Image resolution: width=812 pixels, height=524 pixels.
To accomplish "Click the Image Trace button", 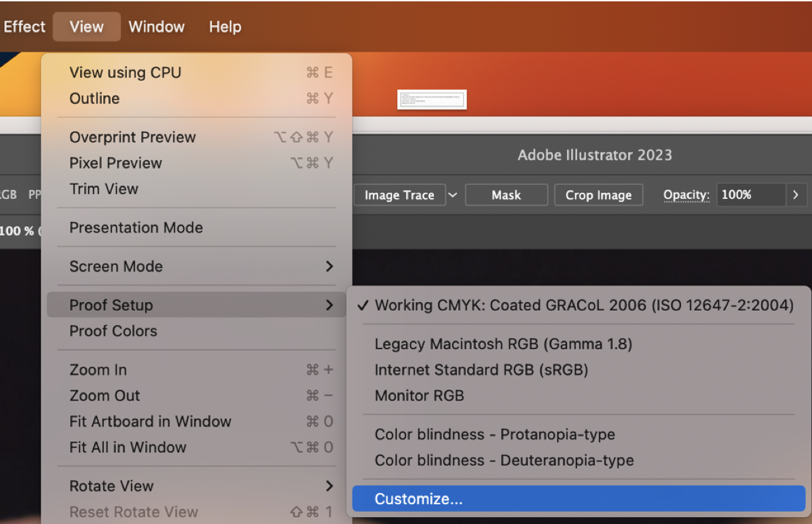I will [399, 195].
